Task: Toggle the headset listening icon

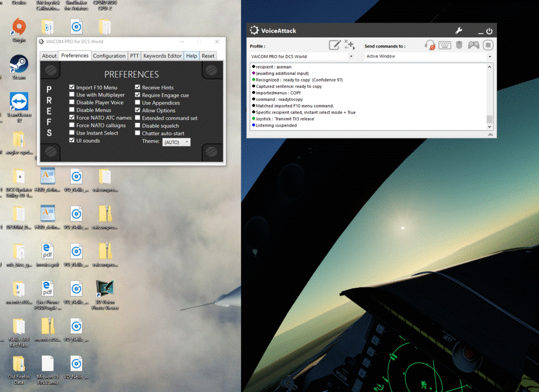Action: (x=430, y=45)
